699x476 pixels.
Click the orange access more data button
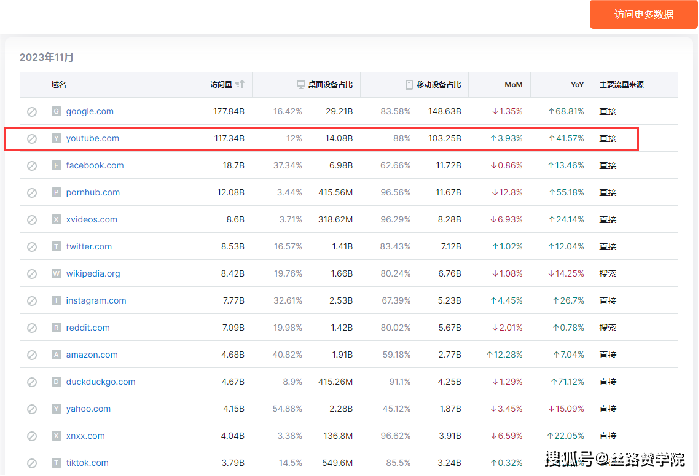643,14
